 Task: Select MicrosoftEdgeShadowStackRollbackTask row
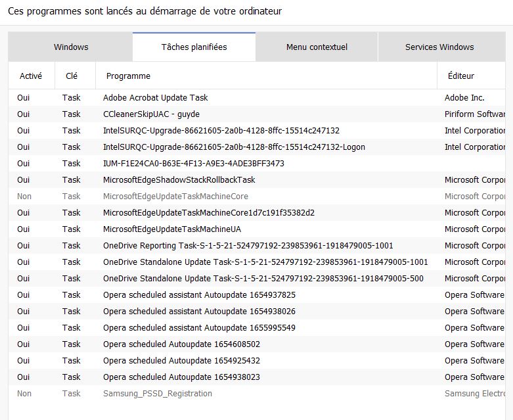pos(257,179)
